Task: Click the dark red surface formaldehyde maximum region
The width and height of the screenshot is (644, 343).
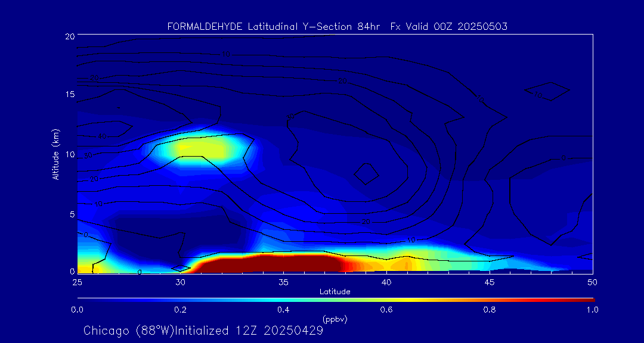Action: 271,264
